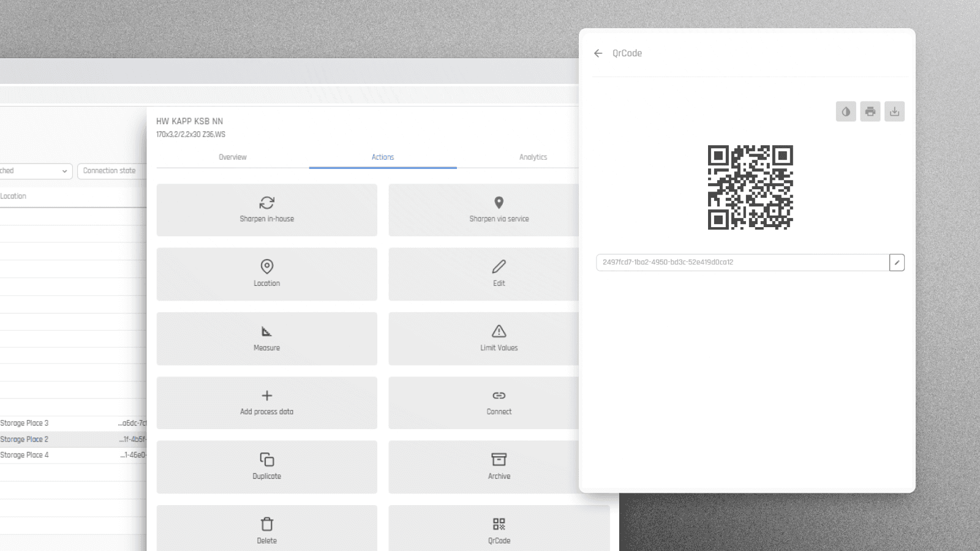Click the Archive box icon
Screen dimensions: 980x551
[x=499, y=459]
